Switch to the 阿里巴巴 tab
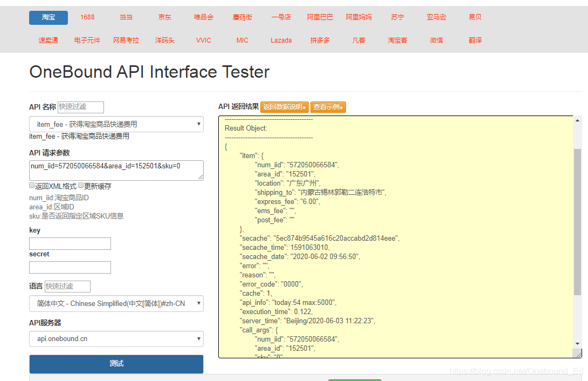Viewport: 588px width, 381px height. click(x=320, y=18)
